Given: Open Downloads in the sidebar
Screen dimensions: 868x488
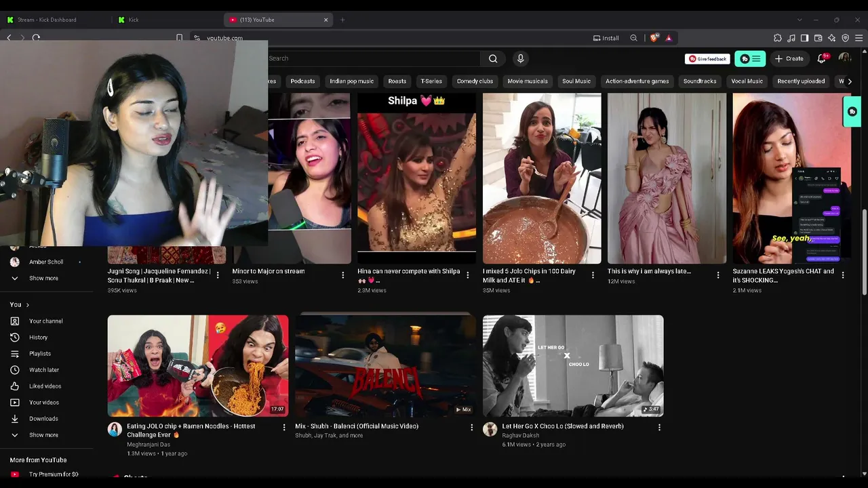Looking at the screenshot, I should (x=43, y=419).
